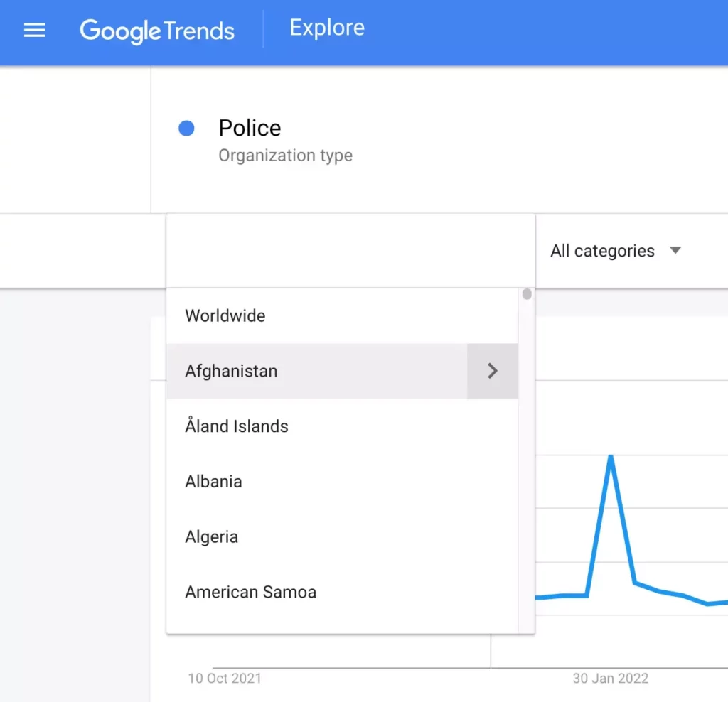The width and height of the screenshot is (728, 702).
Task: Click the 30 Jan 2022 axis label
Action: click(x=610, y=679)
